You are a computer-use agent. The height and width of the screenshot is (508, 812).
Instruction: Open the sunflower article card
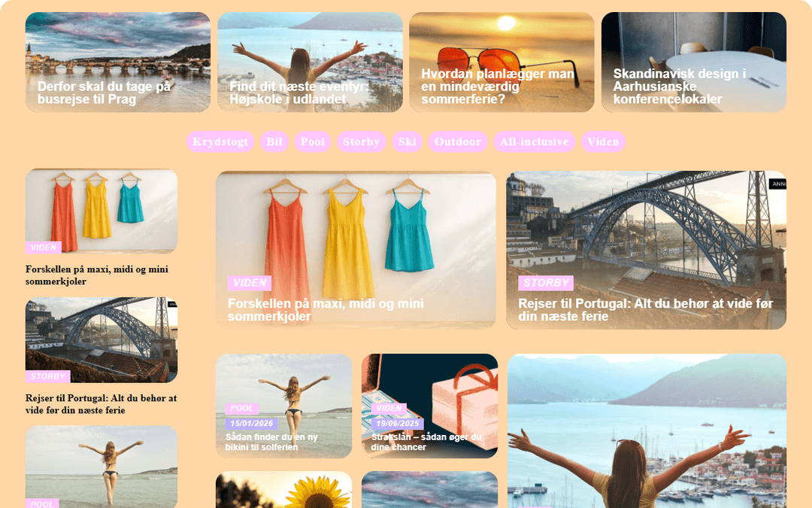[283, 489]
